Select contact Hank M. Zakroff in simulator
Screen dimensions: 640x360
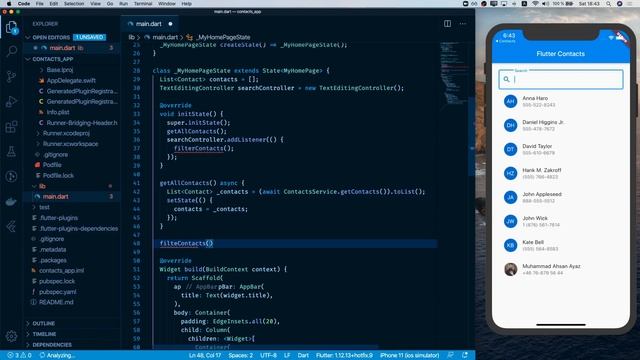(x=561, y=173)
